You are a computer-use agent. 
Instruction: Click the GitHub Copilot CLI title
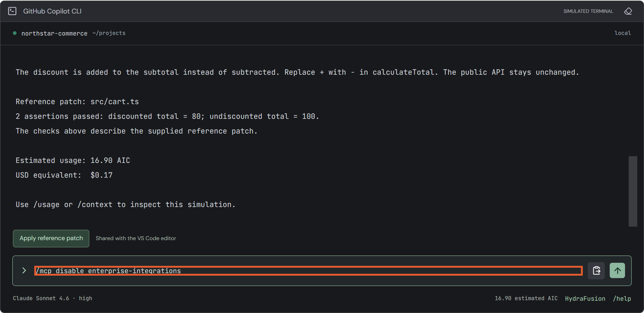click(x=52, y=11)
